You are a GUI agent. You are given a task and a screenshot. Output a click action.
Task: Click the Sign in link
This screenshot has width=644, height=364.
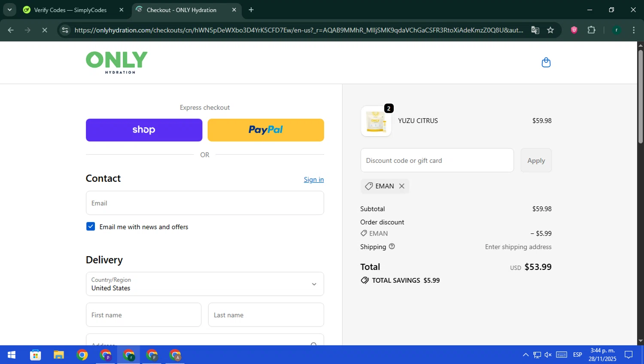point(314,180)
